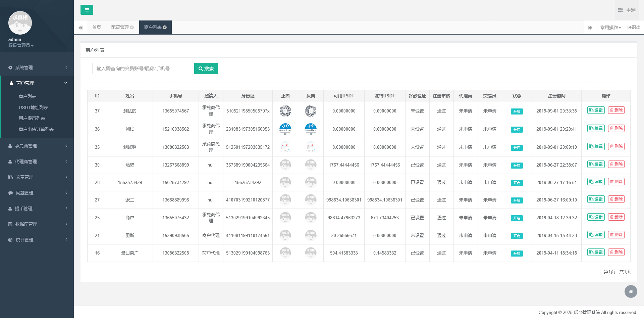Toggle the 开启 status for ID 37
This screenshot has height=318, width=644.
click(x=517, y=111)
